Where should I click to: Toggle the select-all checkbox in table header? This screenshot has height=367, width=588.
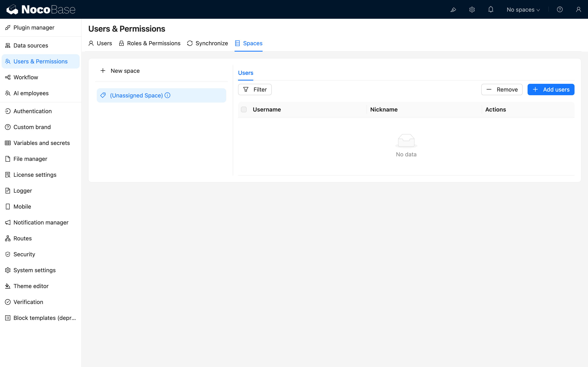(x=244, y=109)
